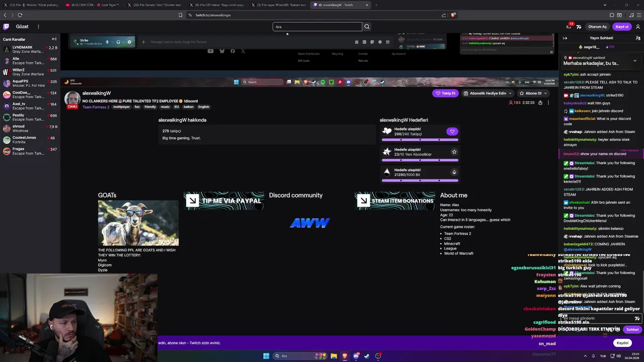The width and height of the screenshot is (644, 362).
Task: Switch to the X'te sayac #FreeSBR browser tab
Action: pos(278,5)
